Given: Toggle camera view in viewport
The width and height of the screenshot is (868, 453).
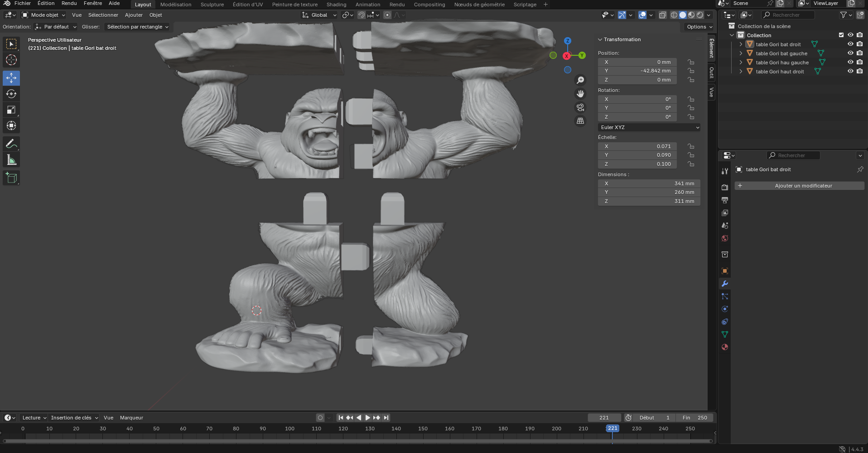Looking at the screenshot, I should pos(580,107).
